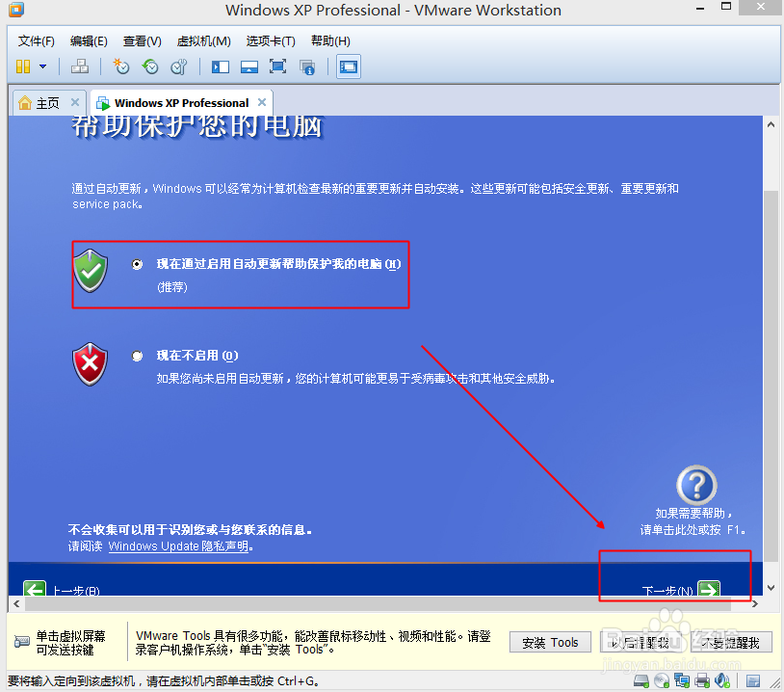Click the network adapter status icon
Screen dimensions: 784x692
[x=682, y=681]
